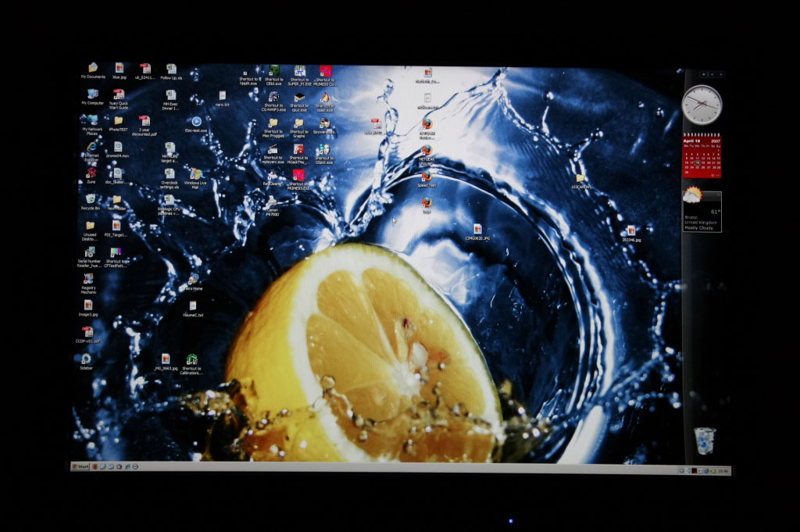Image resolution: width=800 pixels, height=532 pixels.
Task: Open the Sidebar gear shortcut icon
Action: pos(86,359)
